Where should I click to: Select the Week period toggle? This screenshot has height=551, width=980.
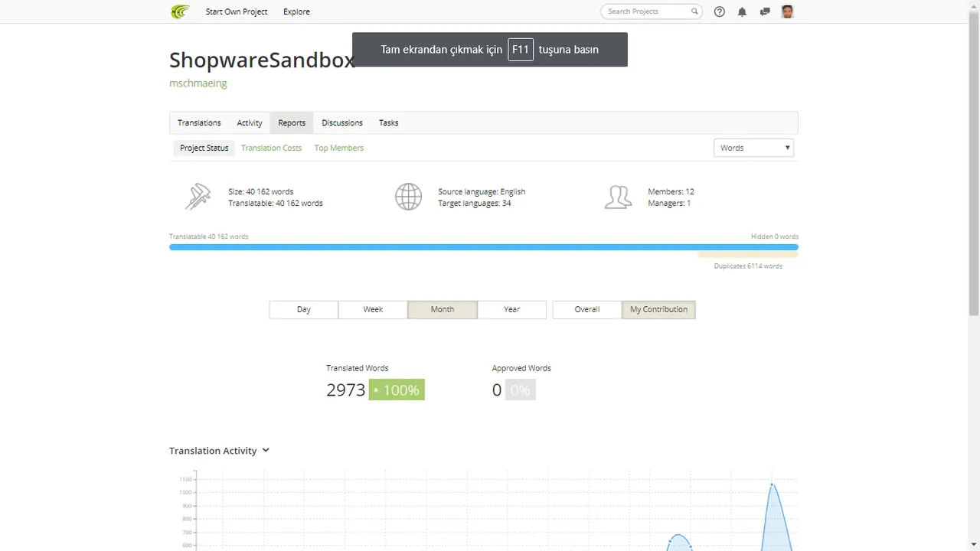pos(373,309)
